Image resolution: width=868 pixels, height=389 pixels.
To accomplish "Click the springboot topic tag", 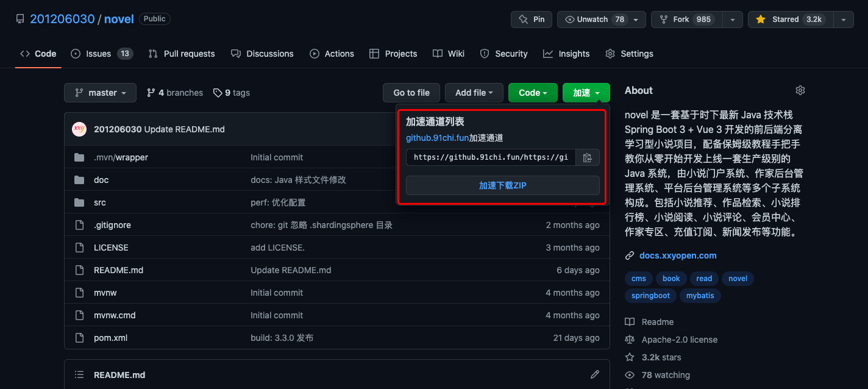I will [x=650, y=296].
